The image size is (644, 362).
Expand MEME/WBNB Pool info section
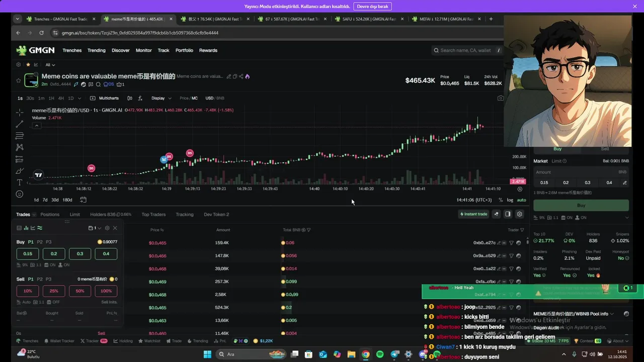click(x=611, y=314)
